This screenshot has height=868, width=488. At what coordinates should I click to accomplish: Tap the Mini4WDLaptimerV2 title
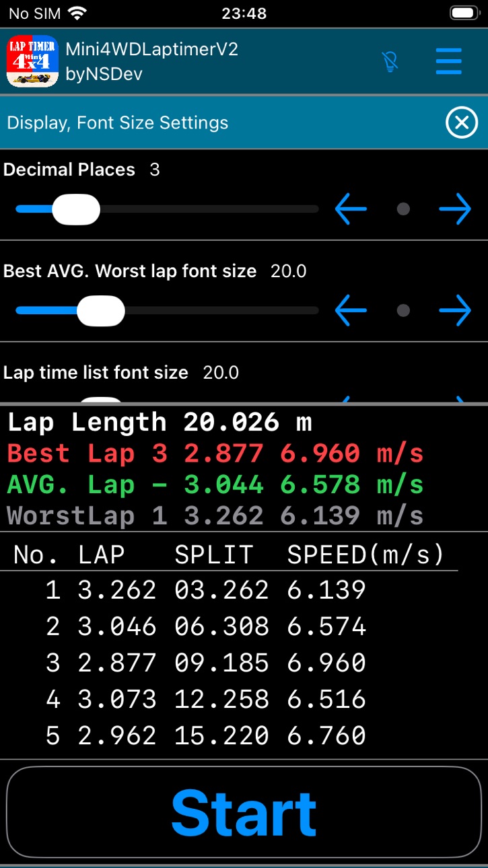[152, 49]
